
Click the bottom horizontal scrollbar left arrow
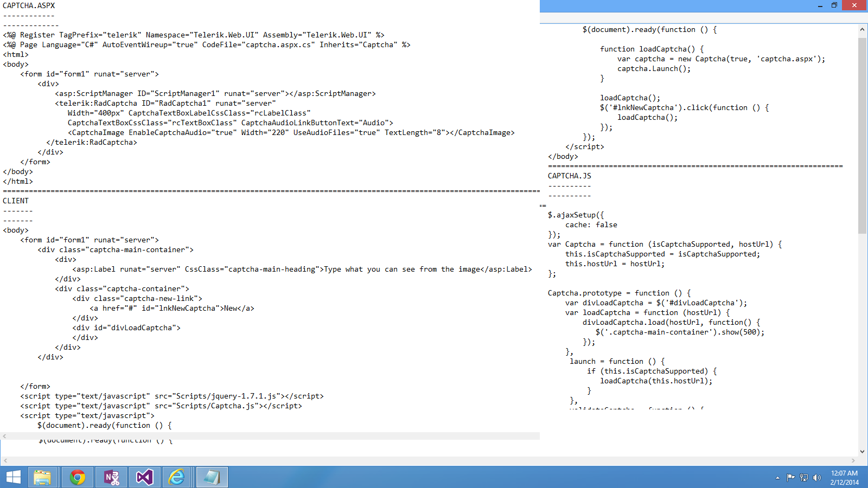pos(5,460)
